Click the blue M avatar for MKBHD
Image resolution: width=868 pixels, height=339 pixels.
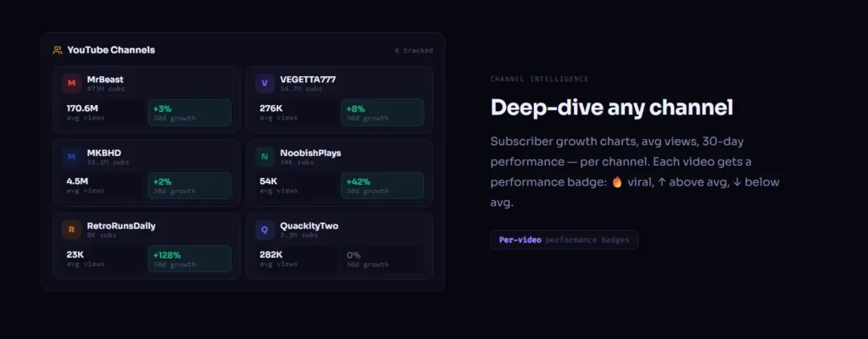(71, 157)
